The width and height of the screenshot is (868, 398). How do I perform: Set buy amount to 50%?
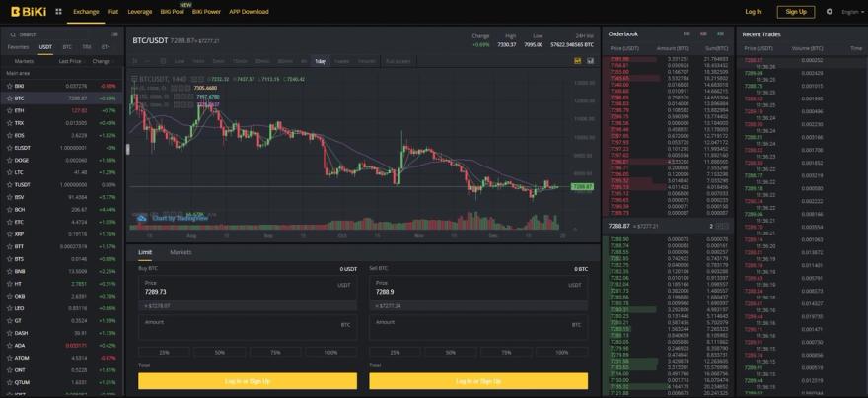(220, 352)
